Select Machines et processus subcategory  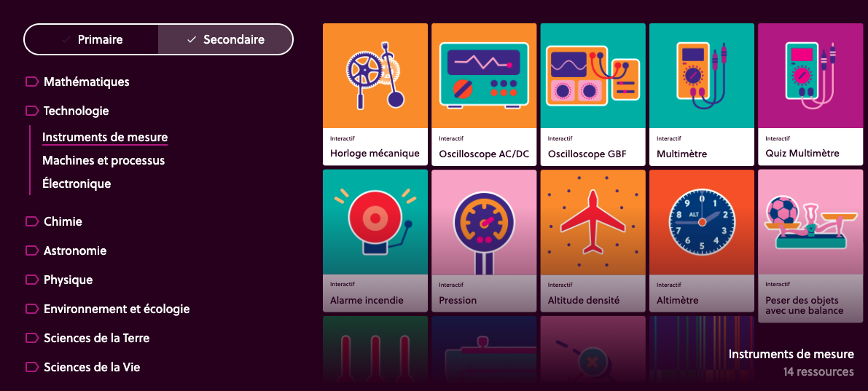[x=103, y=160]
